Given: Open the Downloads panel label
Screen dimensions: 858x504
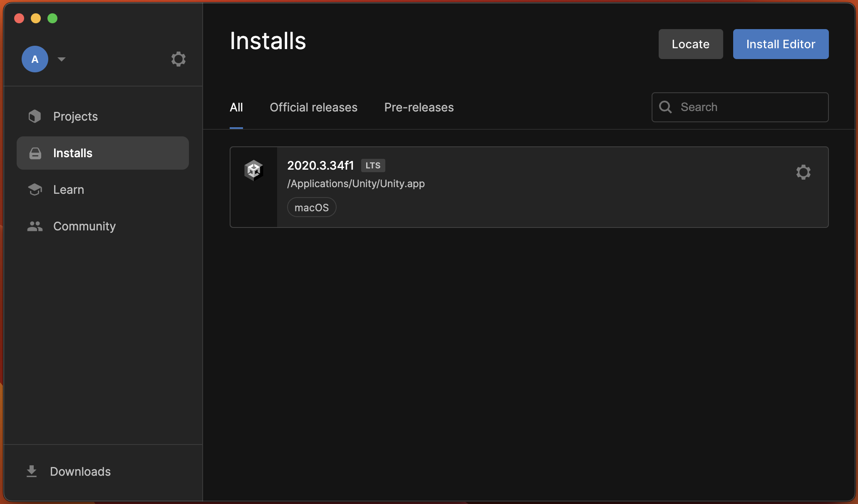Looking at the screenshot, I should pyautogui.click(x=80, y=472).
